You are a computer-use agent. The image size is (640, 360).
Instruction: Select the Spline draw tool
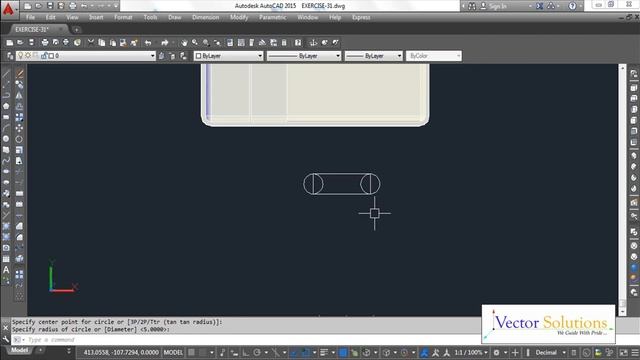click(6, 161)
